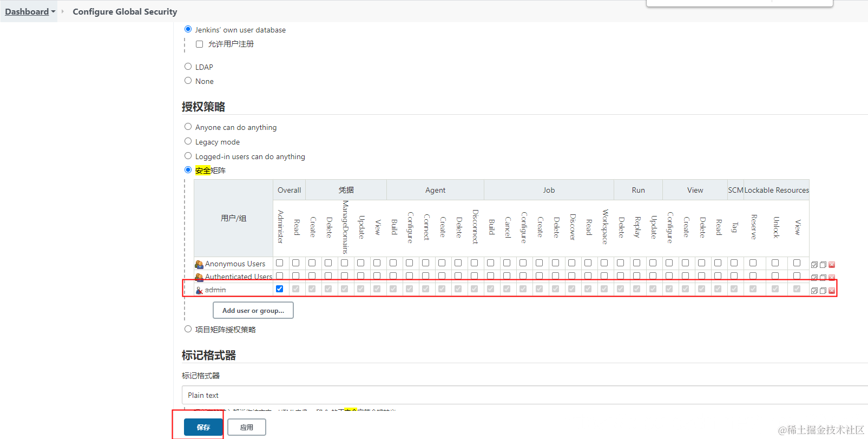Viewport: 868px width, 439px height.
Task: Enable Agent Disconnect for Anonymous Users
Action: [475, 263]
